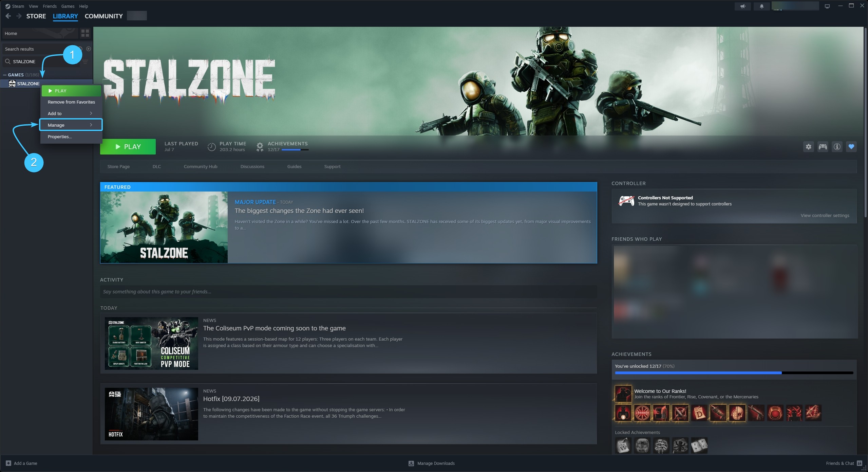Click the achievements unlocked progress bar
The image size is (868, 472).
point(734,373)
